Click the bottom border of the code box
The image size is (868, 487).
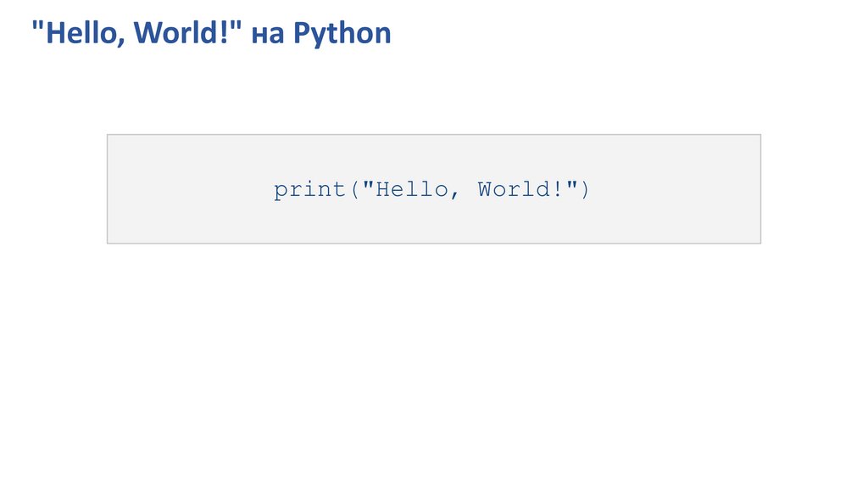434,243
